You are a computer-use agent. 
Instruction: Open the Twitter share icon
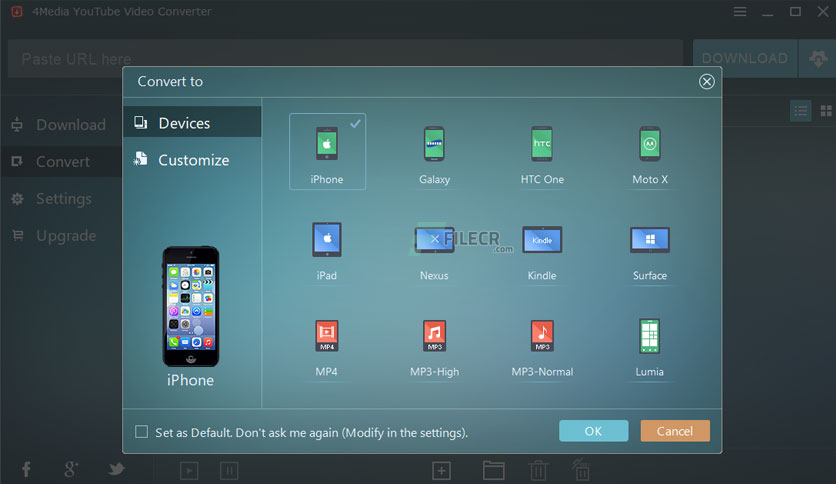pyautogui.click(x=116, y=470)
